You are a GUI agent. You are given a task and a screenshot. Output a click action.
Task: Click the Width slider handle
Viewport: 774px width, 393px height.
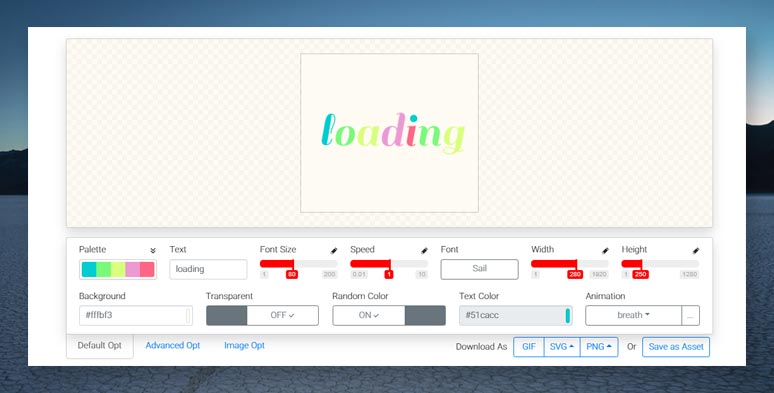click(575, 274)
